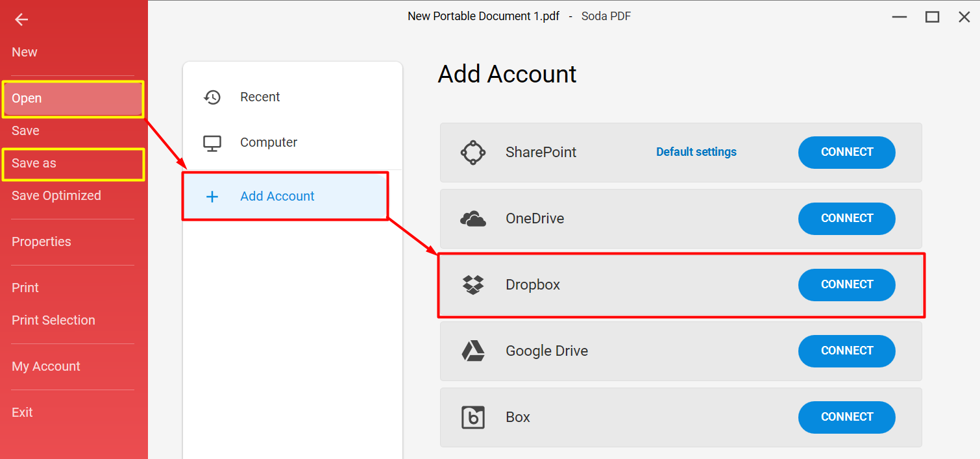980x459 pixels.
Task: Close the Soda PDF window
Action: (964, 17)
